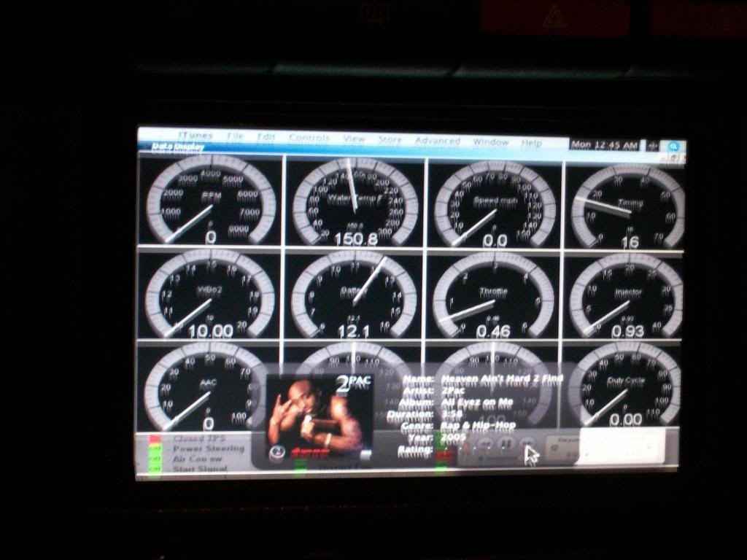747x560 pixels.
Task: Click the 0.93 injector reading
Action: tap(628, 331)
